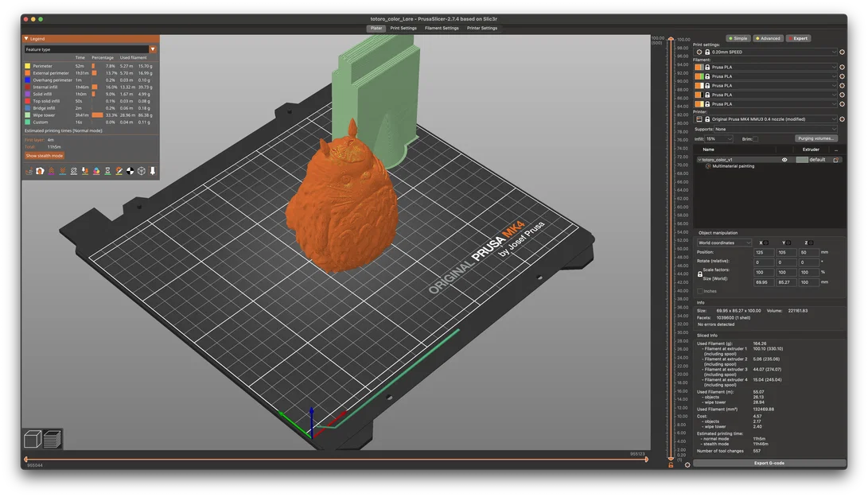The image size is (868, 497).
Task: Switch to sliced layers preview icon
Action: coord(52,440)
